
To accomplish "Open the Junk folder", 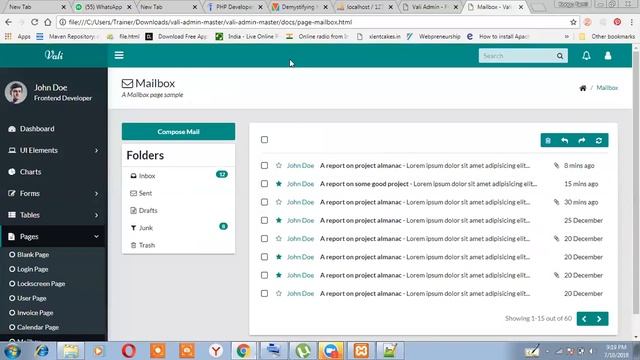I will pos(178,228).
